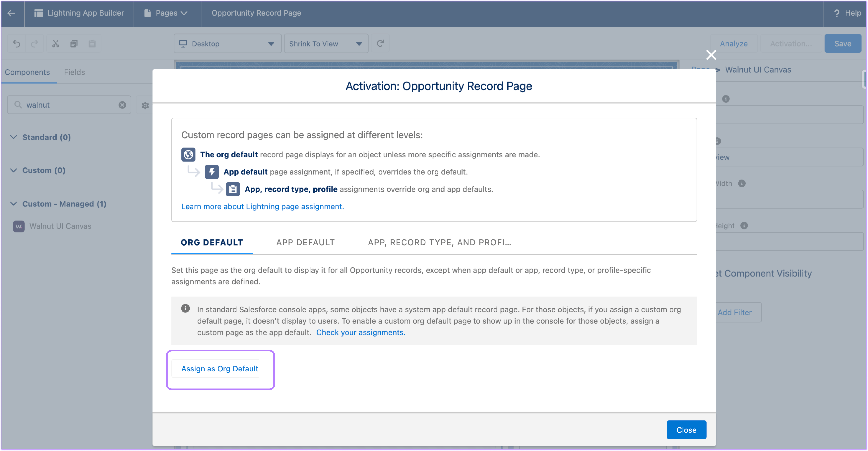Open Learn more about Lightning page assignment
868x451 pixels.
[263, 206]
